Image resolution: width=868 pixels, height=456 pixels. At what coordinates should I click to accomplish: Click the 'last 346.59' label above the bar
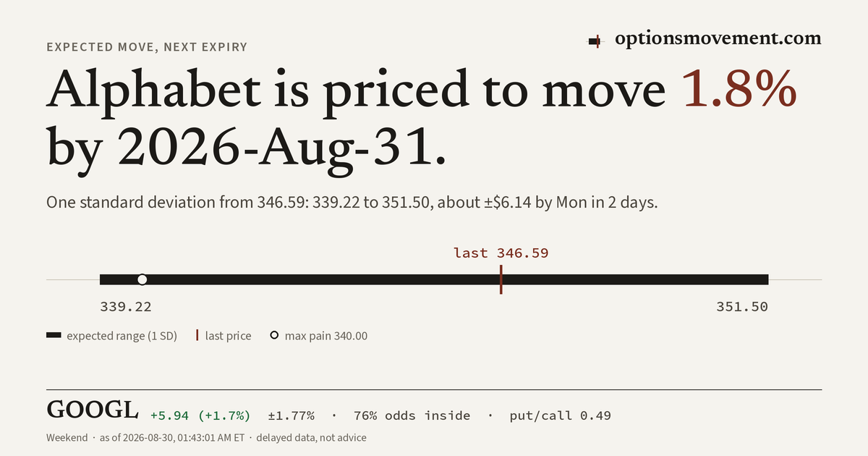[501, 253]
